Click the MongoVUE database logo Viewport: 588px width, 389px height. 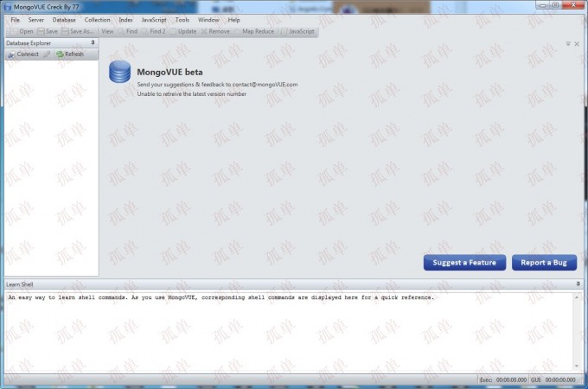coord(119,72)
